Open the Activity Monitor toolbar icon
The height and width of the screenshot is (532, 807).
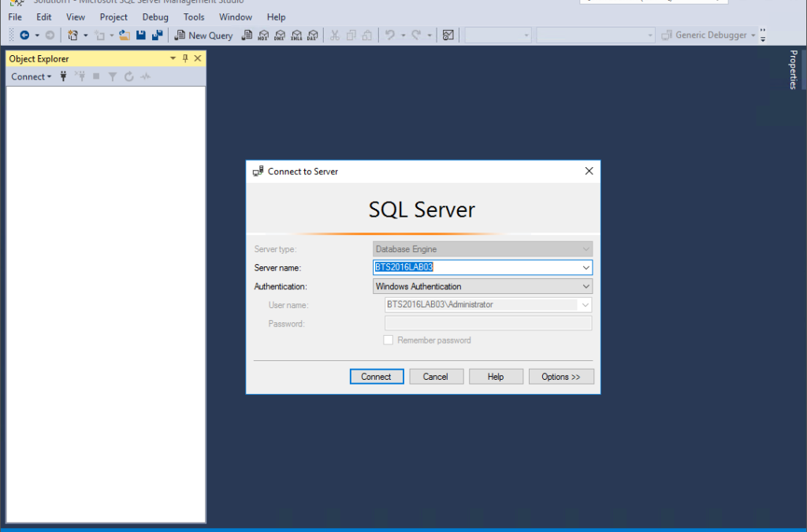click(x=448, y=35)
